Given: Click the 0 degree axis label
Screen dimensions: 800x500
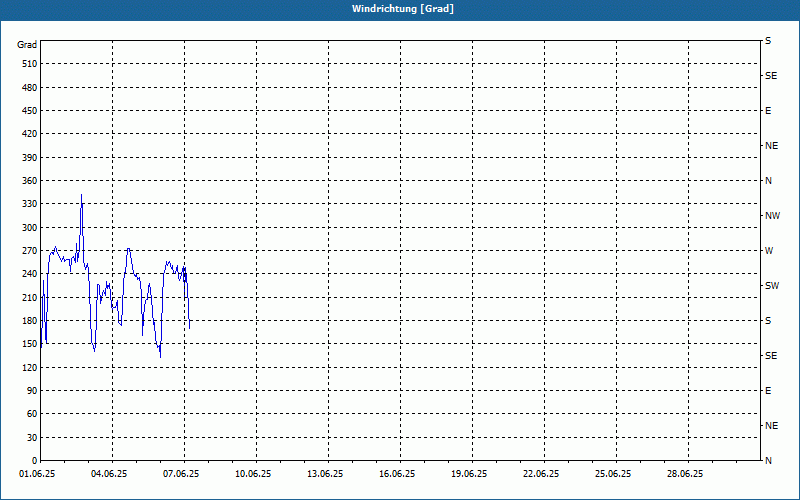Looking at the screenshot, I should pyautogui.click(x=34, y=461).
